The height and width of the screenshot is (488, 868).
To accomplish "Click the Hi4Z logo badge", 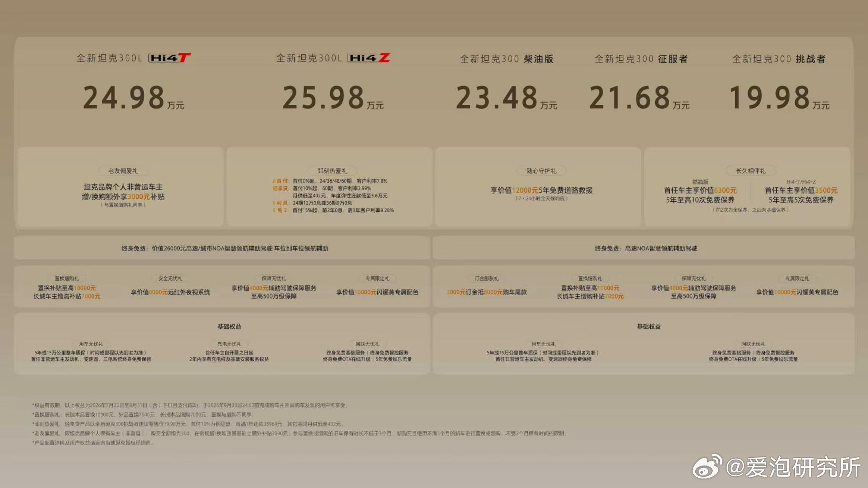I will coord(369,58).
